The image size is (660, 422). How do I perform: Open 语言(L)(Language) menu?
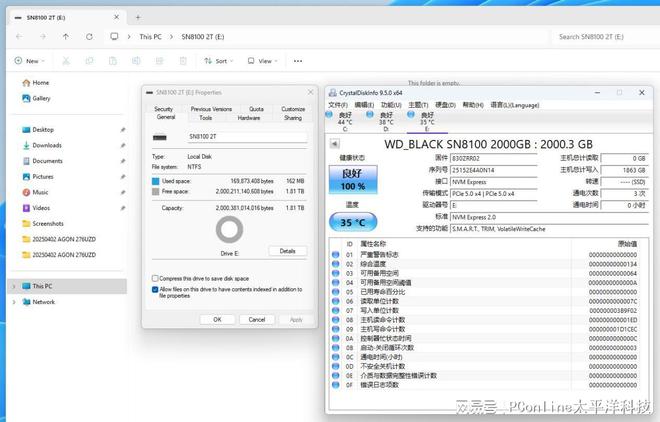point(515,105)
